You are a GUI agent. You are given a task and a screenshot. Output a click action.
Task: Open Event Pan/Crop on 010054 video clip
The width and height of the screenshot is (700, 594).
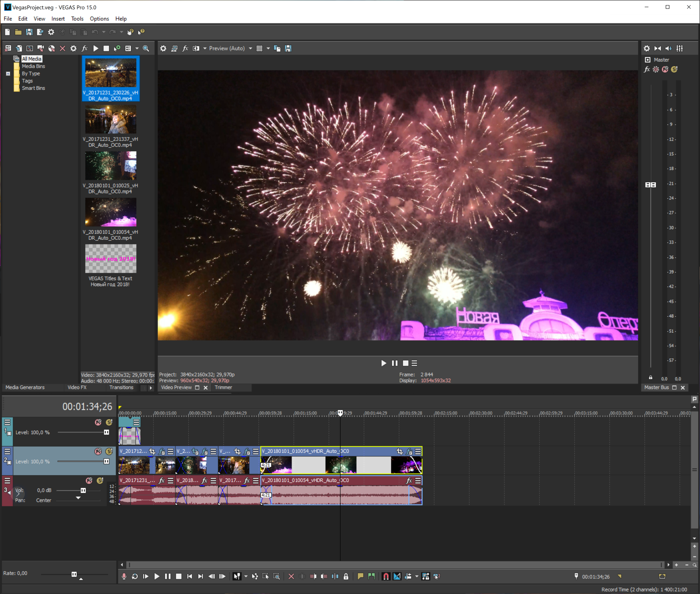399,451
